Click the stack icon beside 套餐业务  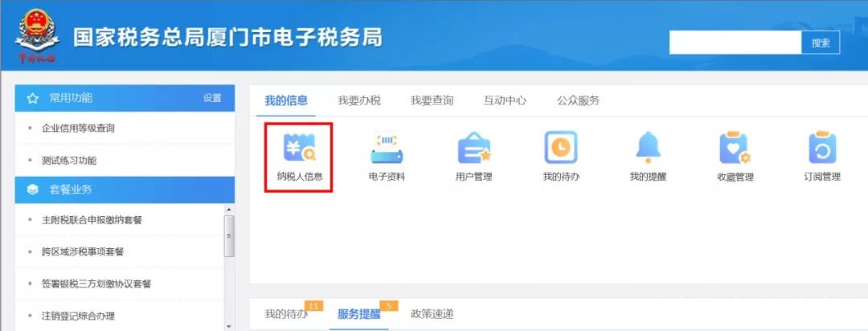pos(33,190)
